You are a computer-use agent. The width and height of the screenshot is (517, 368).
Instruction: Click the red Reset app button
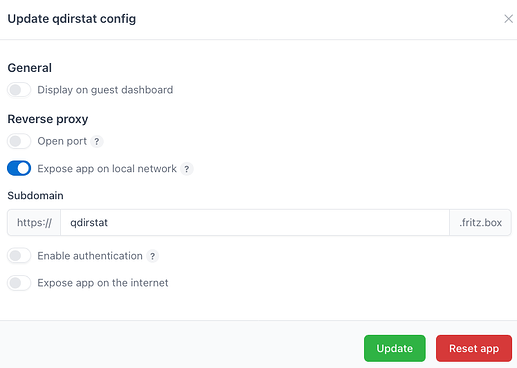coord(474,348)
